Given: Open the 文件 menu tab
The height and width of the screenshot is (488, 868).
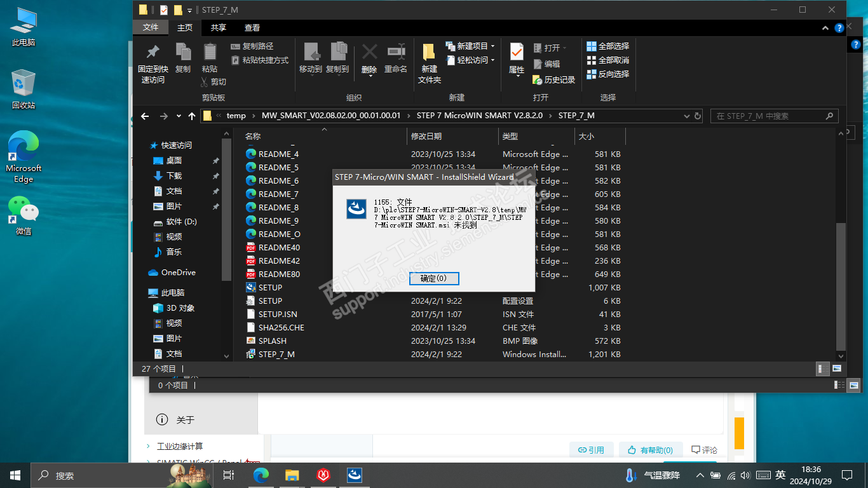Looking at the screenshot, I should click(151, 28).
